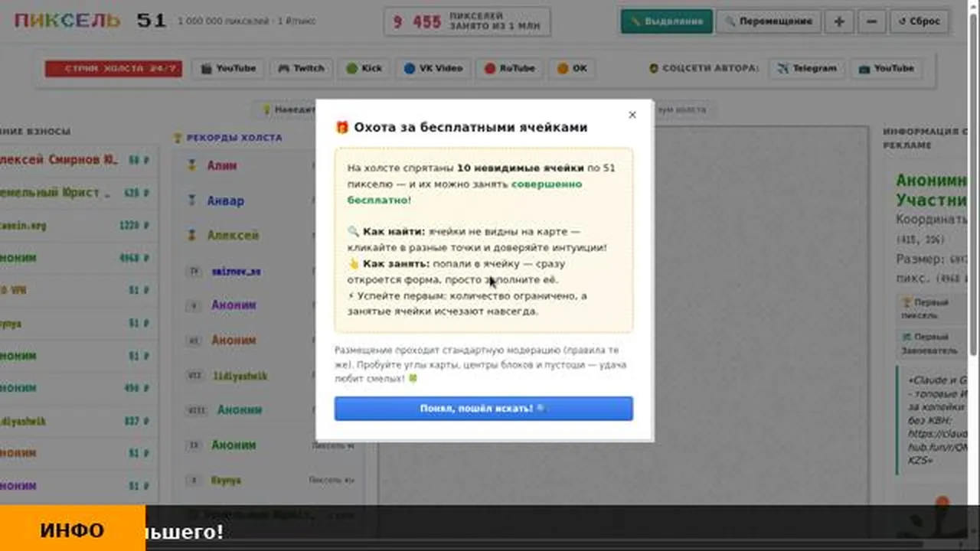This screenshot has height=551, width=980.
Task: Select record holder 'Анвар' in records list
Action: tap(226, 201)
